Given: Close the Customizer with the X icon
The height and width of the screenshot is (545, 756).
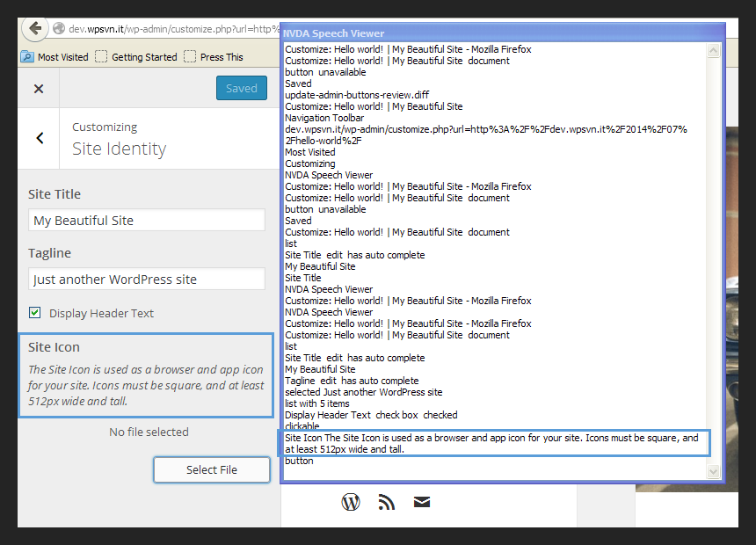Looking at the screenshot, I should [x=39, y=89].
